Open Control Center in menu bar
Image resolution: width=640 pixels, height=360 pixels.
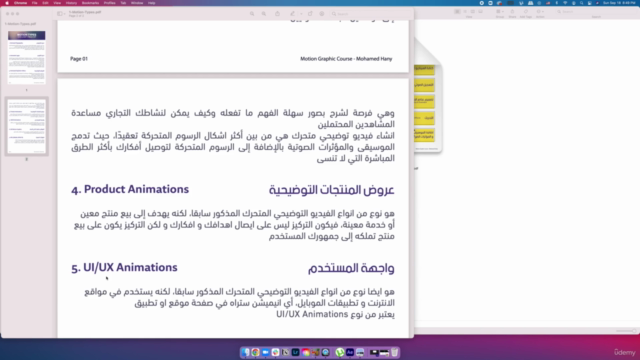pos(590,3)
